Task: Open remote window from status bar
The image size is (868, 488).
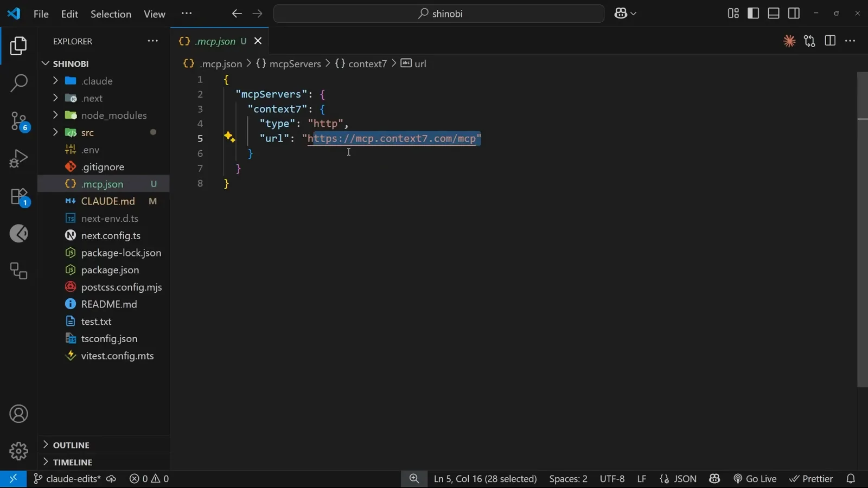Action: 13,479
